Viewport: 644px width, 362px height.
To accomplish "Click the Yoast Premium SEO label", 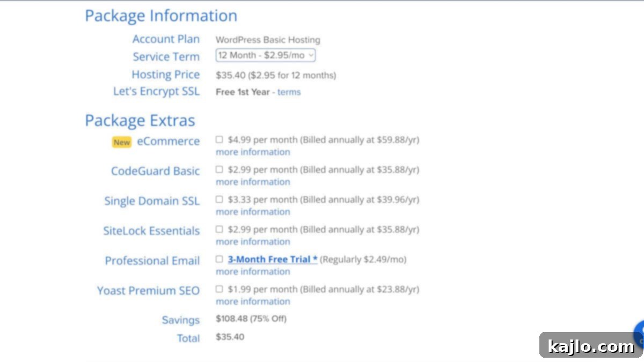I will point(148,291).
